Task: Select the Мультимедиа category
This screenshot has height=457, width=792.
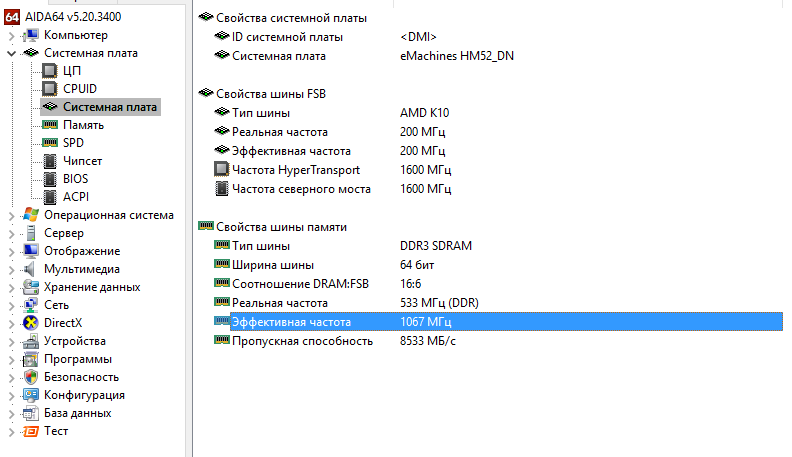Action: pyautogui.click(x=82, y=269)
